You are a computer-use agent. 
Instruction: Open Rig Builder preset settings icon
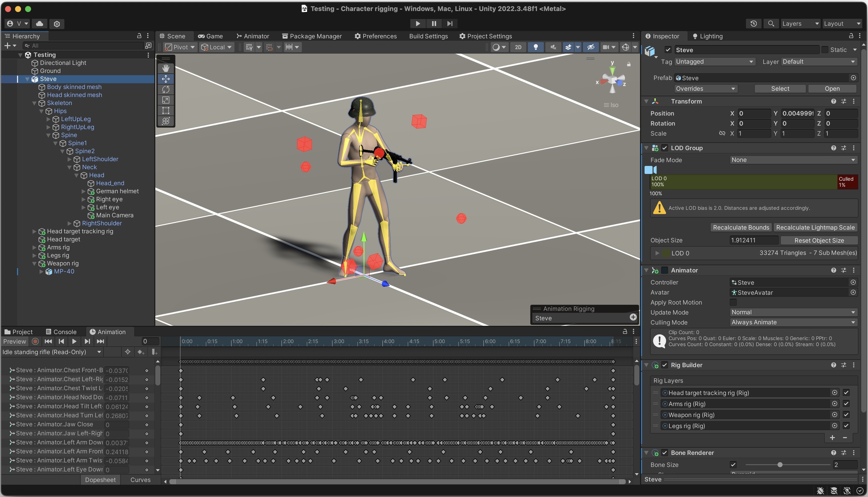click(843, 365)
